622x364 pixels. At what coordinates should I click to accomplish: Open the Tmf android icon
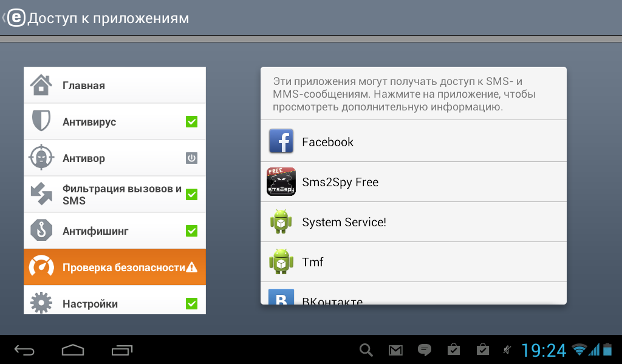pyautogui.click(x=281, y=261)
